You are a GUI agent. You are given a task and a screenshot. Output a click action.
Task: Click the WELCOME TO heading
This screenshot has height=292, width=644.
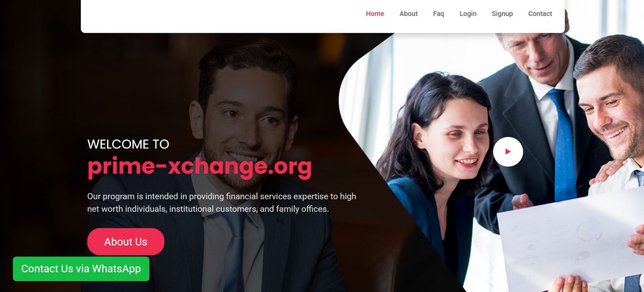(128, 144)
